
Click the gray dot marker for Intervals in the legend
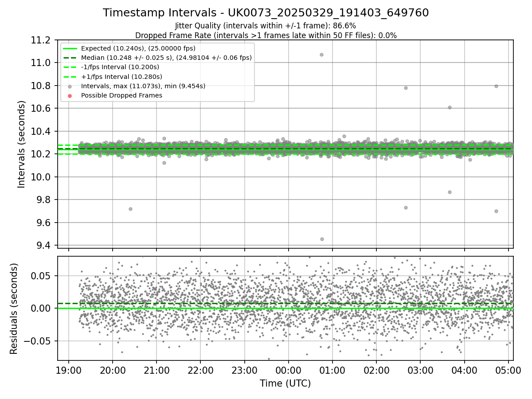70,86
